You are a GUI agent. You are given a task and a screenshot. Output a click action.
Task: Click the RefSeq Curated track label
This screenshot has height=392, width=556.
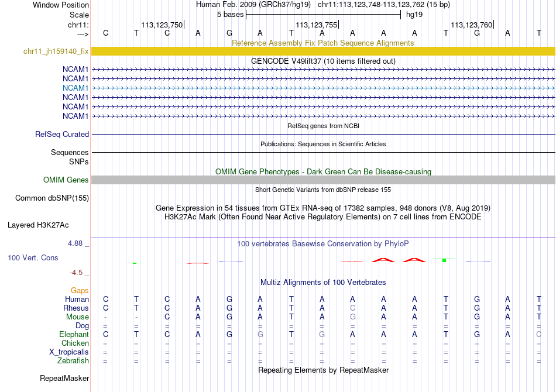(61, 135)
